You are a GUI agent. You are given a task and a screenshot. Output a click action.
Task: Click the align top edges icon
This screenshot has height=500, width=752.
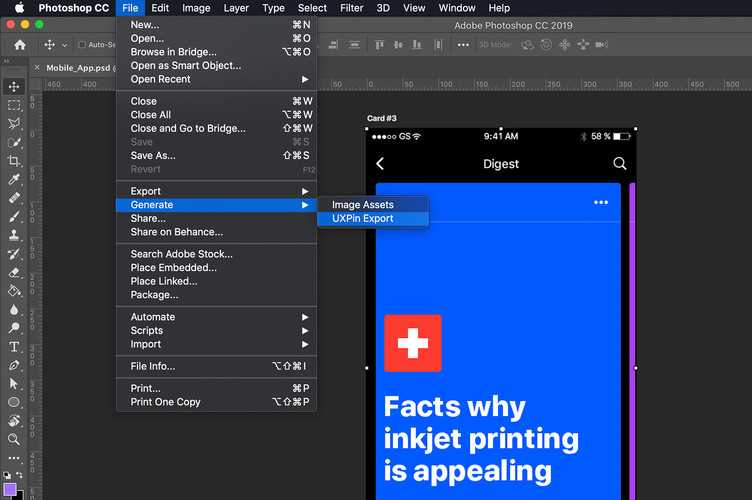[379, 45]
